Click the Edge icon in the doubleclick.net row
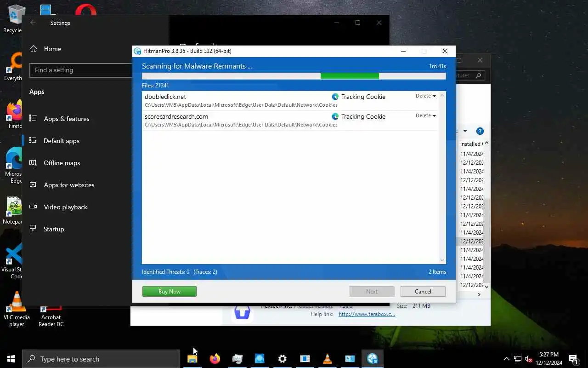The width and height of the screenshot is (588, 368). pyautogui.click(x=335, y=97)
